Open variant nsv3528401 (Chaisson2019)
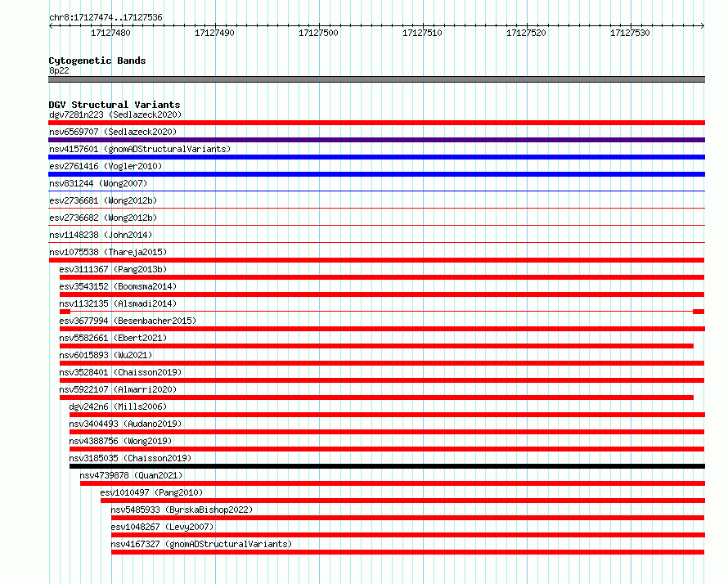The width and height of the screenshot is (728, 584). [x=120, y=372]
